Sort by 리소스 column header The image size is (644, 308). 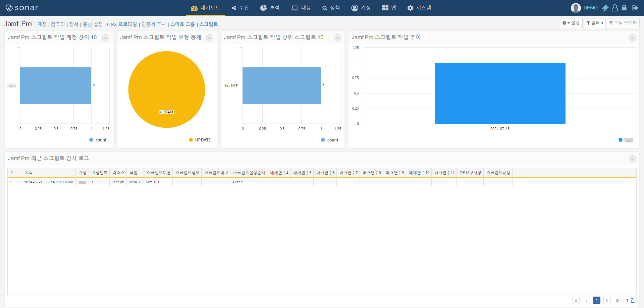[x=118, y=173]
